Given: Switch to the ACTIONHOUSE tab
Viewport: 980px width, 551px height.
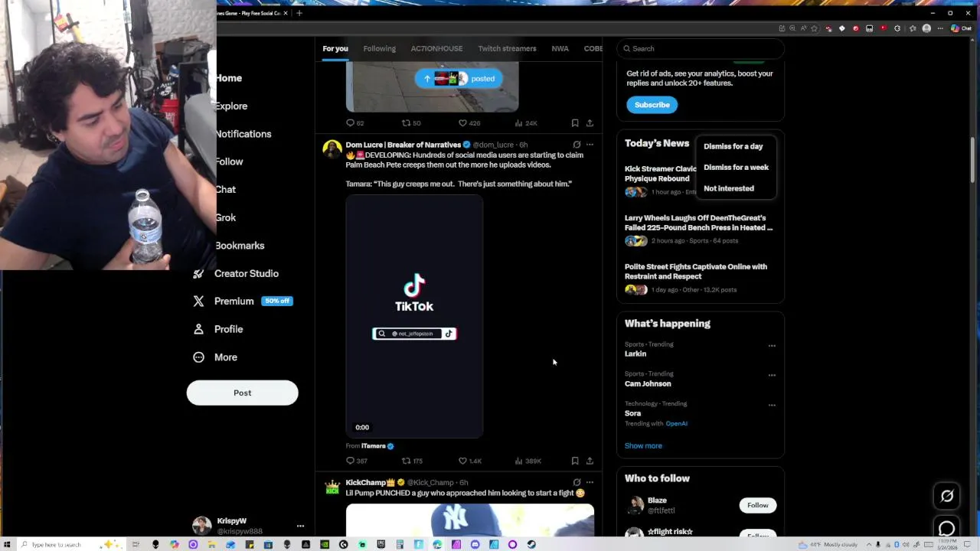Looking at the screenshot, I should pos(436,48).
